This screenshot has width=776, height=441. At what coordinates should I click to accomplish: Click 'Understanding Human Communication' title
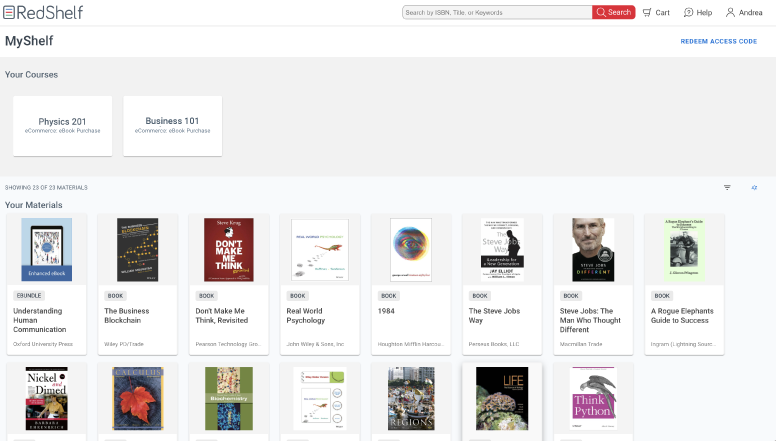click(40, 320)
